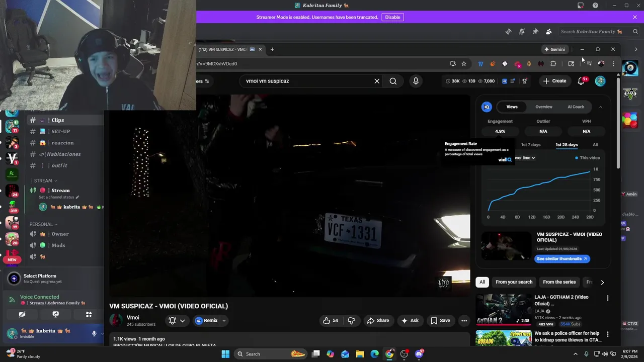Open the Discord taskbar icon
The width and height of the screenshot is (644, 362).
[x=419, y=354]
